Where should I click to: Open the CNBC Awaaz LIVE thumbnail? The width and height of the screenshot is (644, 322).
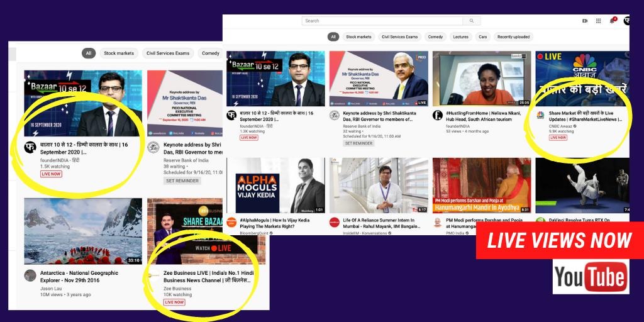click(x=582, y=79)
